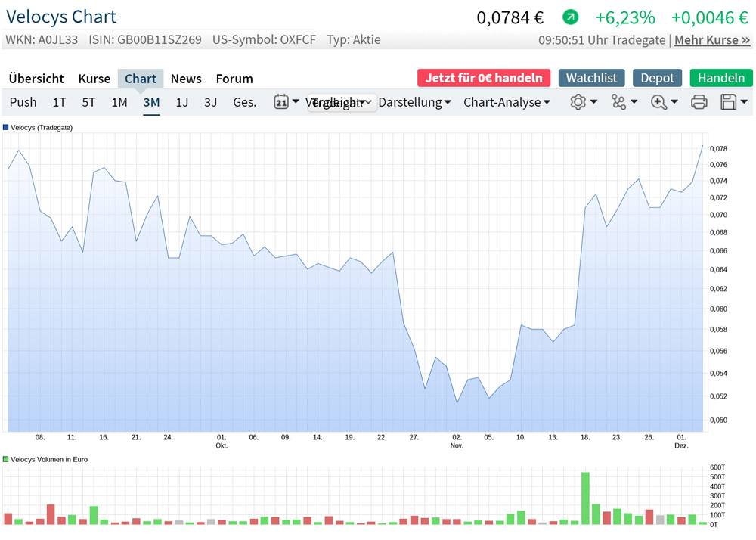Click the green up-arrow trend icon
The image size is (756, 540).
coord(570,18)
